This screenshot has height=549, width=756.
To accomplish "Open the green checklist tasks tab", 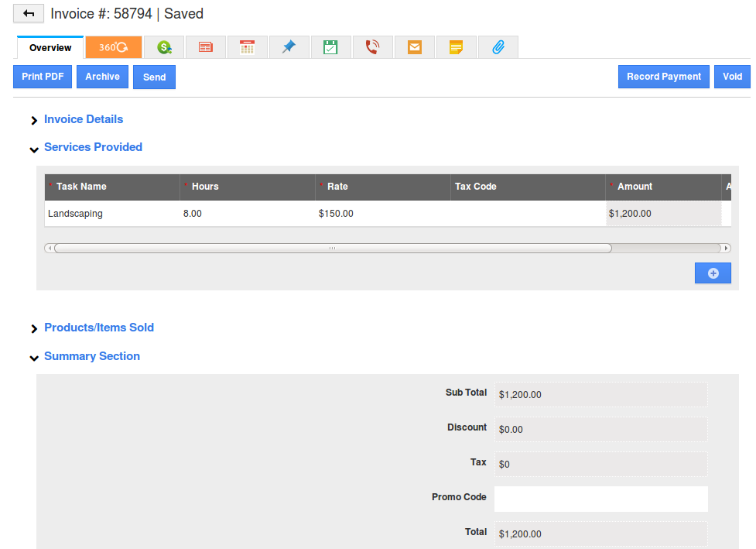I will (x=330, y=47).
